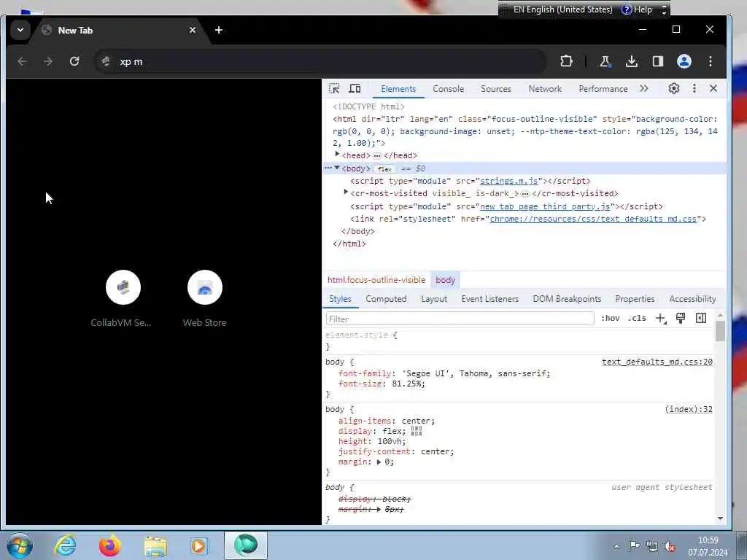The width and height of the screenshot is (747, 560).
Task: Select the Elements tab
Action: click(x=398, y=88)
